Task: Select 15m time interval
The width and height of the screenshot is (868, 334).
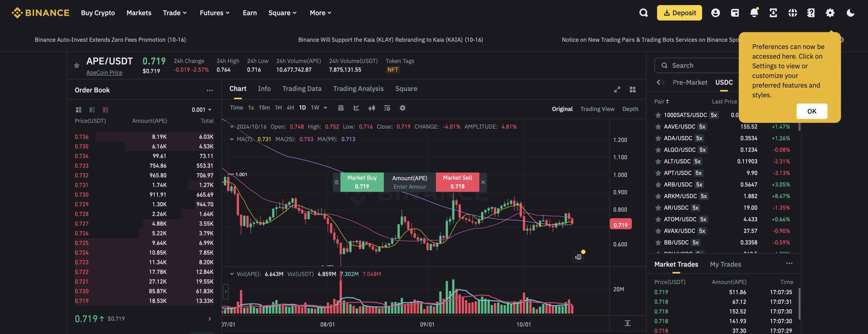Action: click(264, 108)
